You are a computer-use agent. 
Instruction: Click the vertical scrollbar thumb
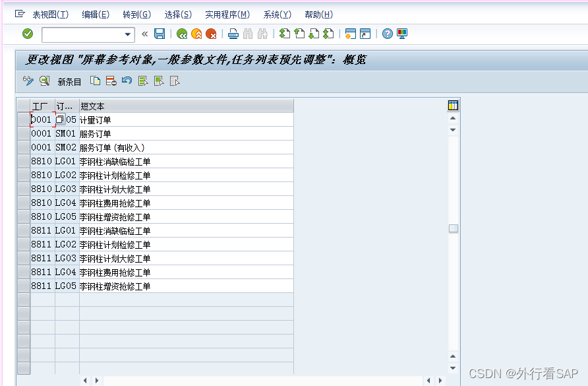click(454, 228)
